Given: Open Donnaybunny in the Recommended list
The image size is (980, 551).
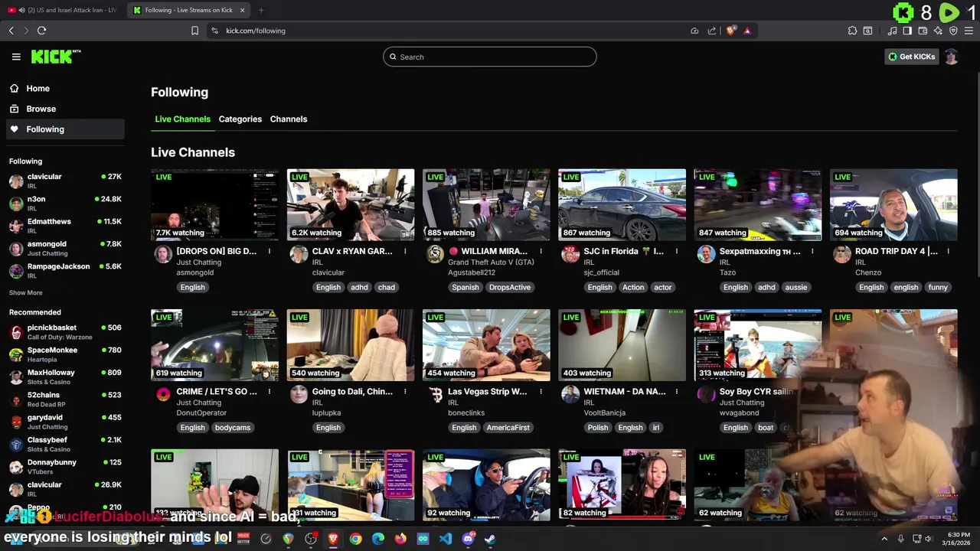Looking at the screenshot, I should pos(65,467).
